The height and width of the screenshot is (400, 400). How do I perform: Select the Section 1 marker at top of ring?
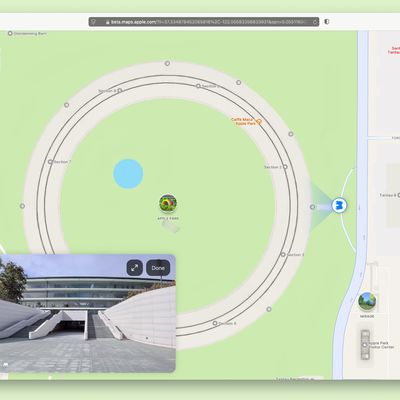(198, 86)
